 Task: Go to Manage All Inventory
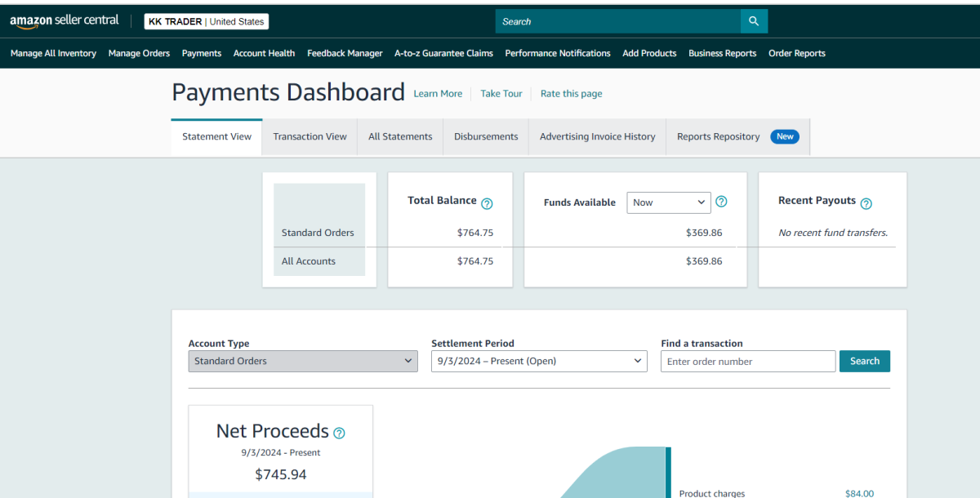coord(53,53)
